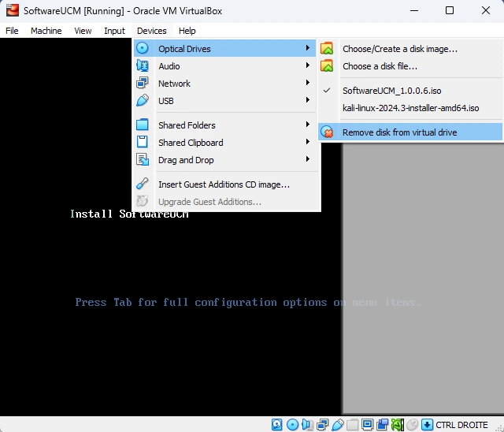Click the display indicator in status bar
The height and width of the screenshot is (432, 504).
pos(367,425)
